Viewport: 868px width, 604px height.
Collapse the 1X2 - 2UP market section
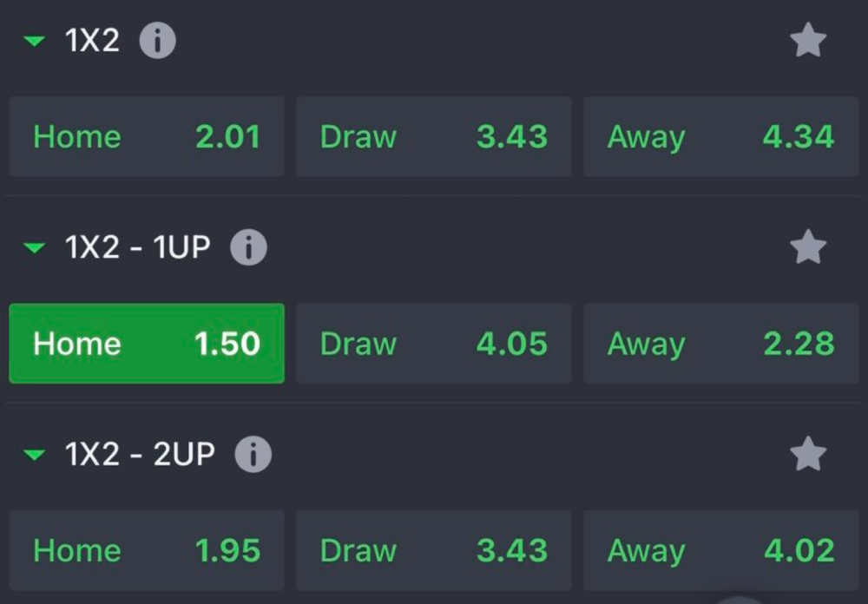click(35, 455)
